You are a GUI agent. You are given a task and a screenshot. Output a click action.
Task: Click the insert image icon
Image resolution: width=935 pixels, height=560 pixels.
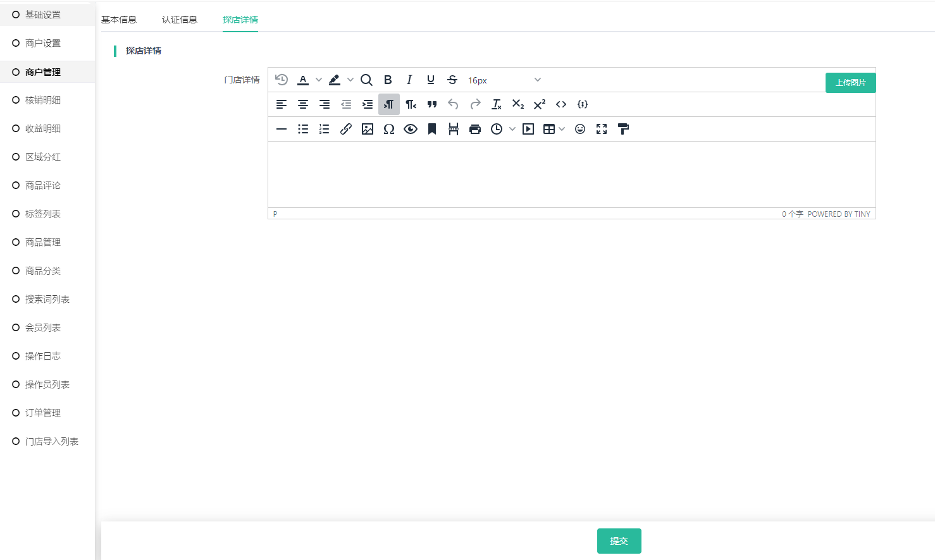point(368,129)
